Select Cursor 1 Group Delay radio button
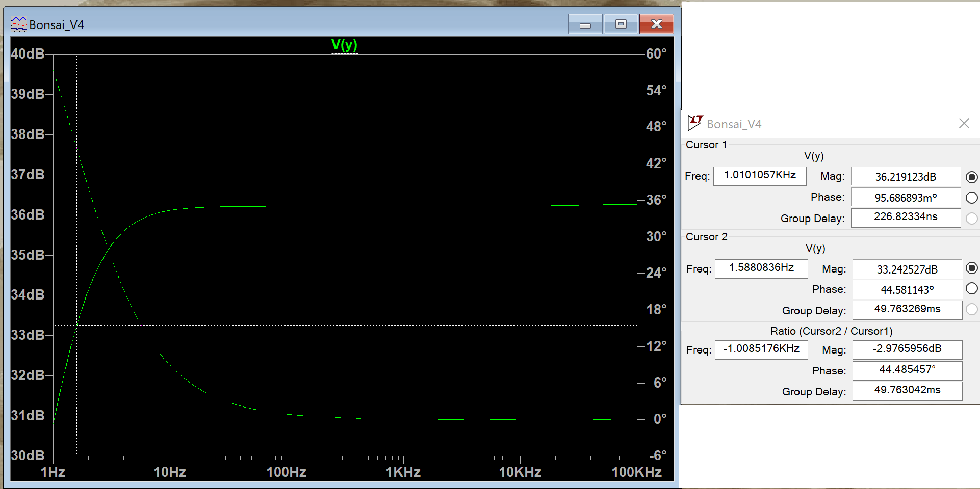 pos(972,218)
